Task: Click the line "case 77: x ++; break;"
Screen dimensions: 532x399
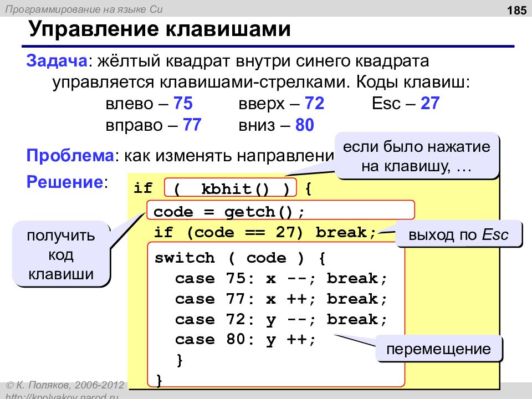Action: pyautogui.click(x=281, y=299)
